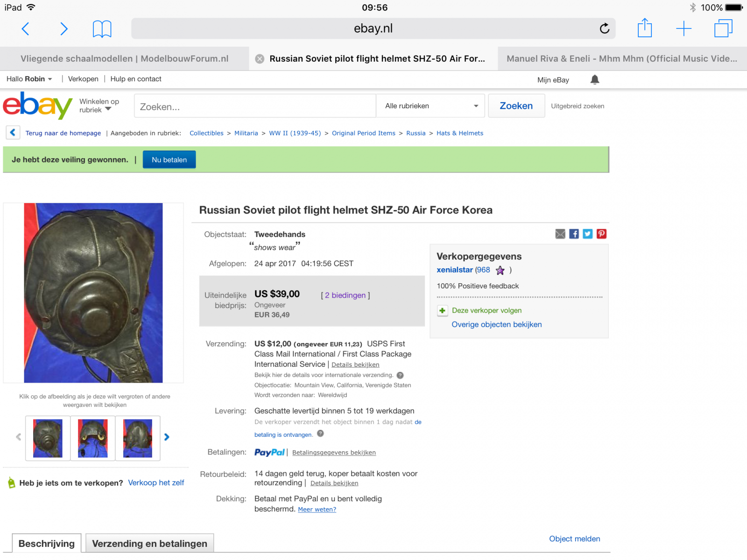Open the 2 biedingen link

click(345, 295)
